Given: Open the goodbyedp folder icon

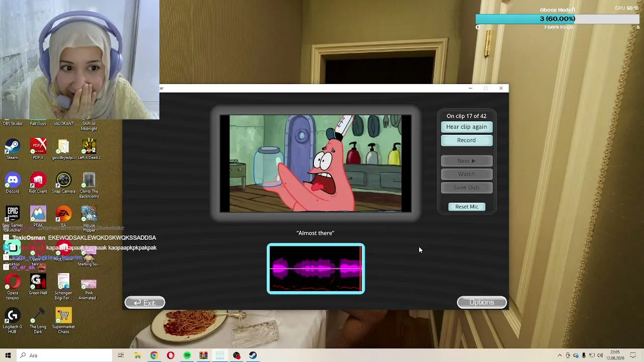Looking at the screenshot, I should tap(63, 149).
